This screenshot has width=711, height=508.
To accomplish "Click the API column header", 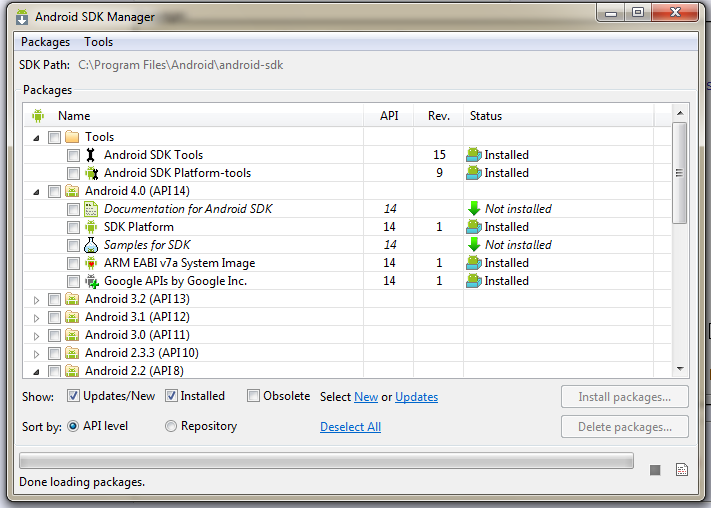I will pyautogui.click(x=389, y=116).
